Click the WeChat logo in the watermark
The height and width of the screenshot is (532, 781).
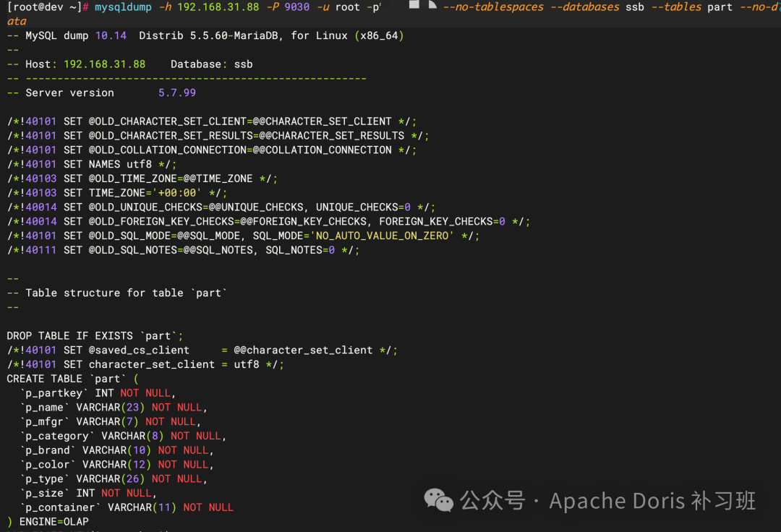[439, 499]
